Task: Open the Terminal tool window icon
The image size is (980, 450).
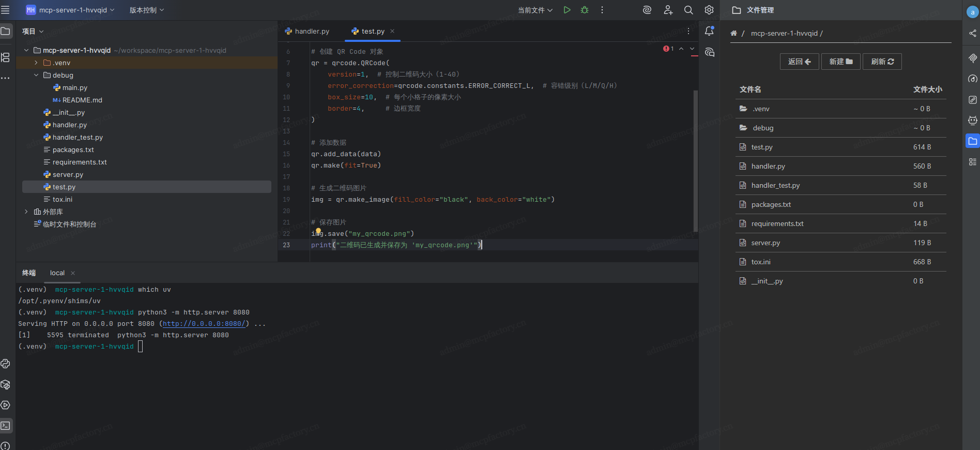Action: 6,426
